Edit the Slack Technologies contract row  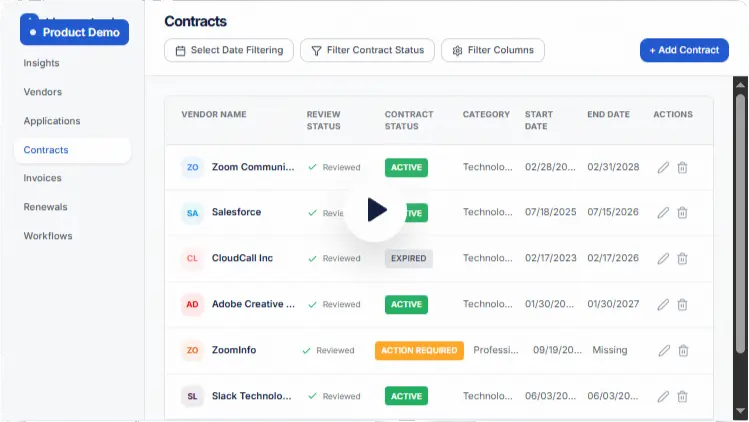coord(663,396)
